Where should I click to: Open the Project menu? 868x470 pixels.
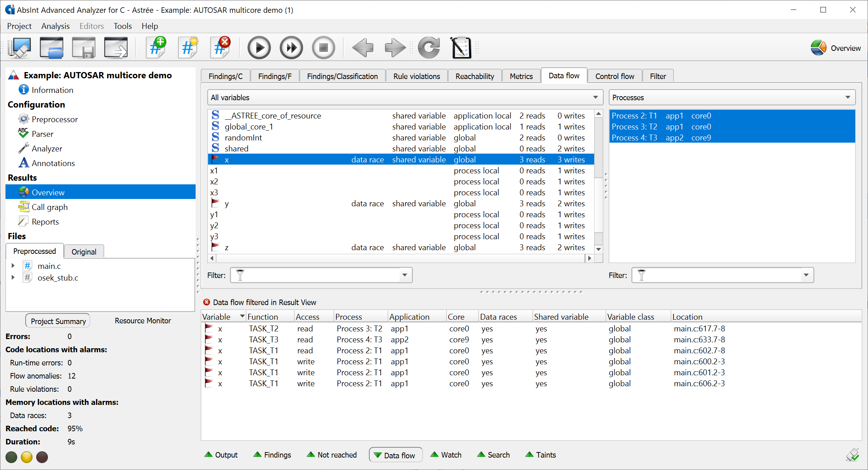tap(19, 26)
